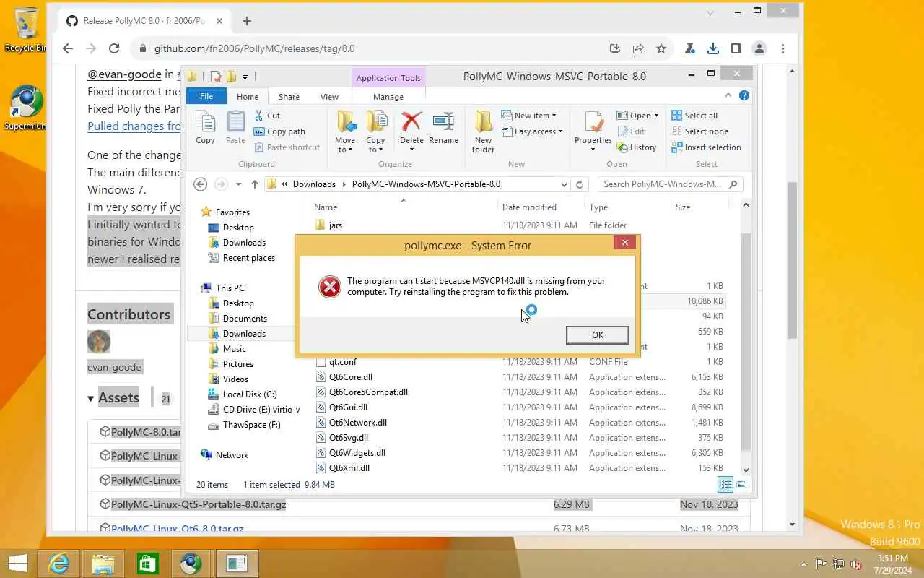Viewport: 924px width, 578px height.
Task: Click the New folder icon
Action: [x=483, y=121]
